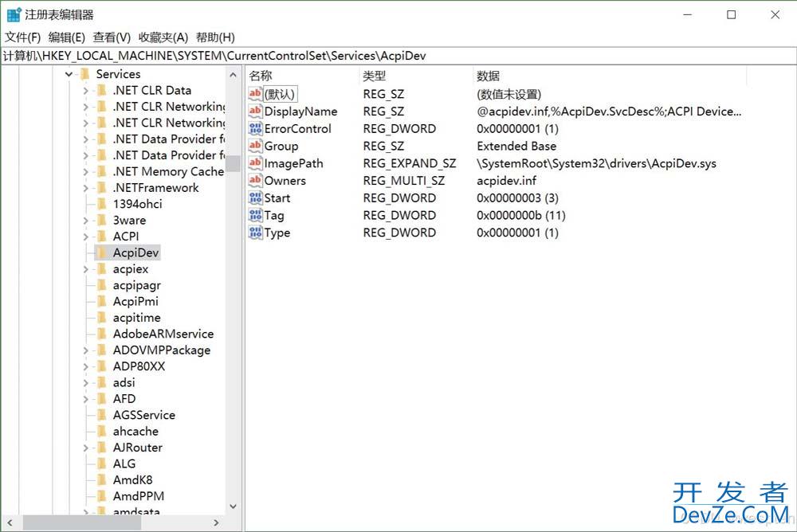Click the AcpiDev folder icon
This screenshot has width=797, height=532.
(102, 252)
